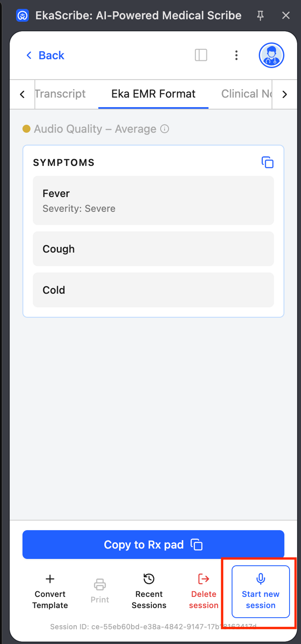Open Convert Template plus icon
The image size is (301, 644).
[50, 579]
